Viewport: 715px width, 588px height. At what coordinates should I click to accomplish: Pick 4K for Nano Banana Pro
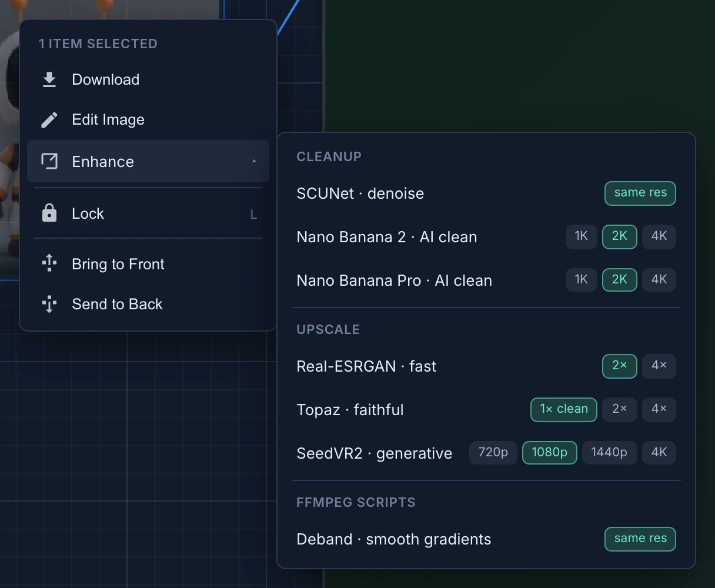tap(659, 280)
